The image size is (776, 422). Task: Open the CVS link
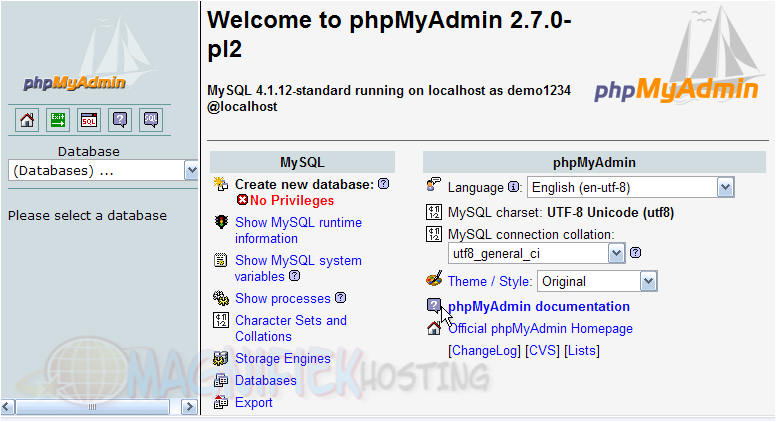click(542, 351)
